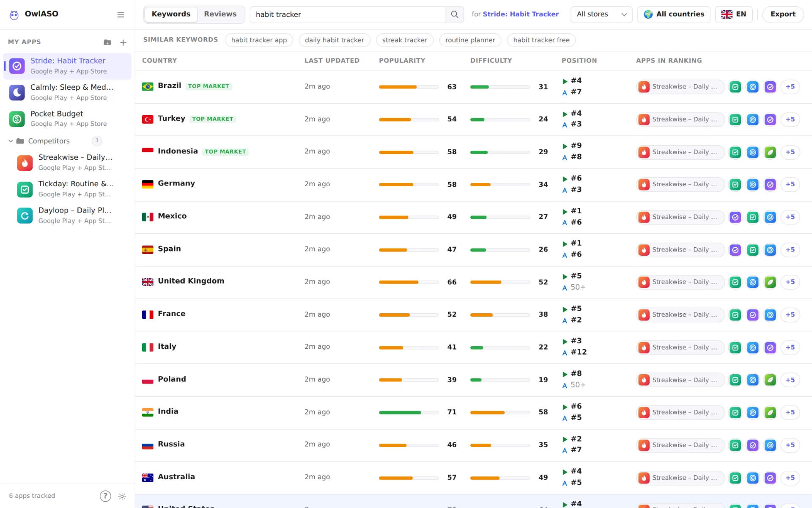
Task: Select 'routine planner' similar keyword chip
Action: point(470,40)
